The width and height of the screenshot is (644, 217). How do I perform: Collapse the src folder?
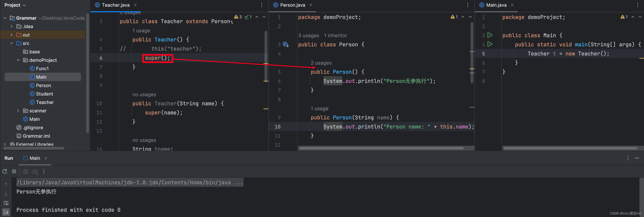click(x=11, y=43)
